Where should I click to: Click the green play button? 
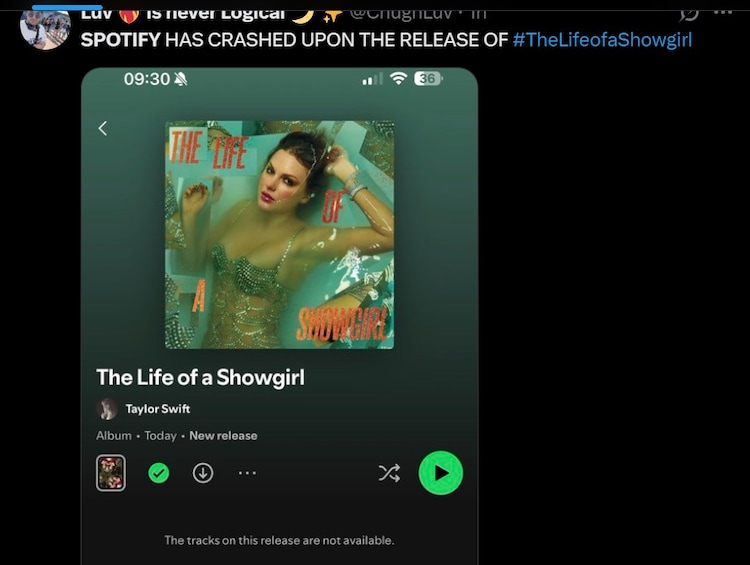[x=441, y=473]
